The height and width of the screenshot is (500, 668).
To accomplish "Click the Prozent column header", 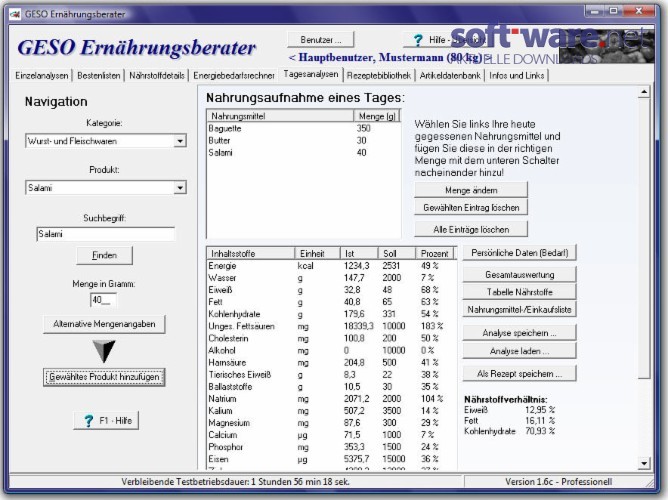I will pos(435,253).
